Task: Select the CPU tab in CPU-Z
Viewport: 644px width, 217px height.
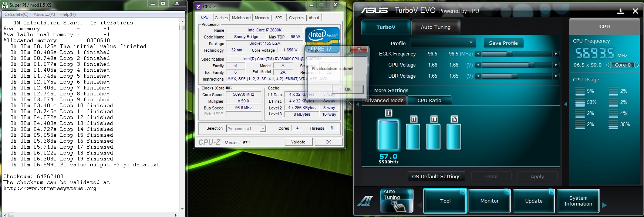Action: (205, 17)
